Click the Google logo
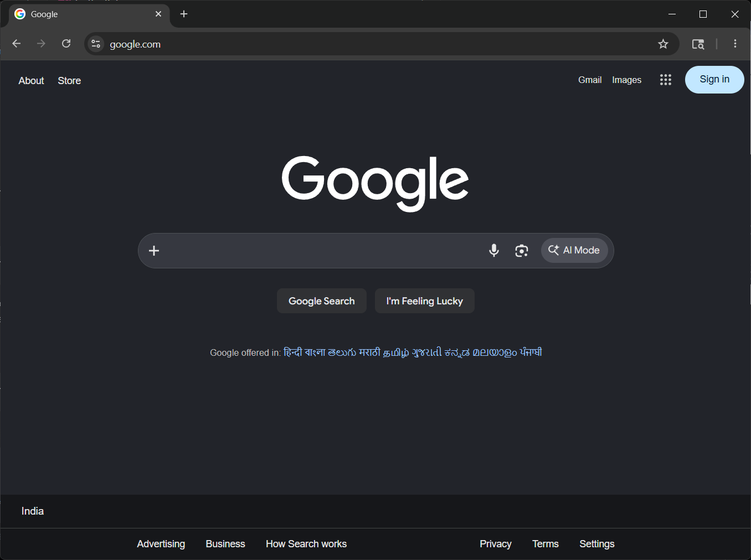751x560 pixels. coord(375,183)
